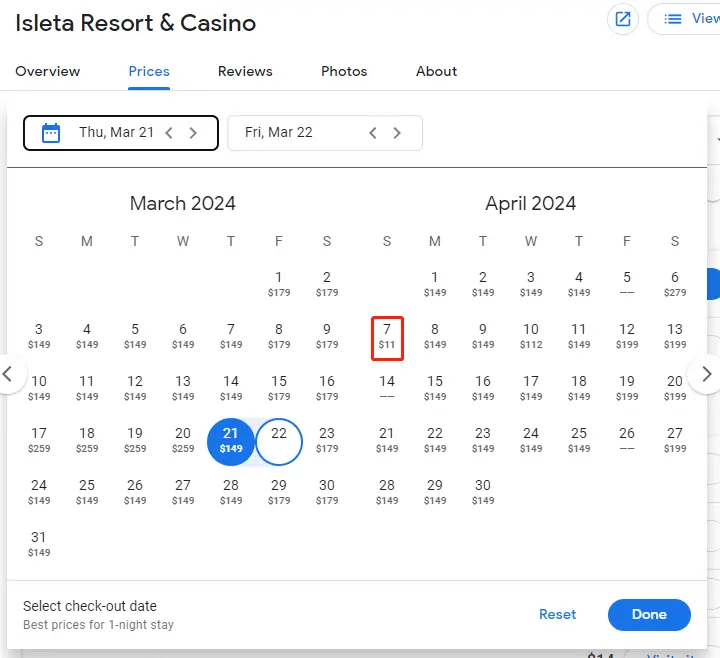Viewport: 720px width, 658px height.
Task: Choose March 8 priced $179
Action: coord(279,336)
